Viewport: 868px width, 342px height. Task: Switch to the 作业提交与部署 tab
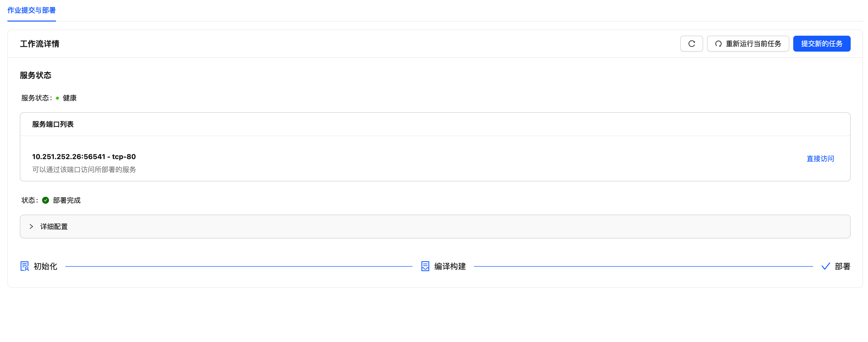point(31,10)
